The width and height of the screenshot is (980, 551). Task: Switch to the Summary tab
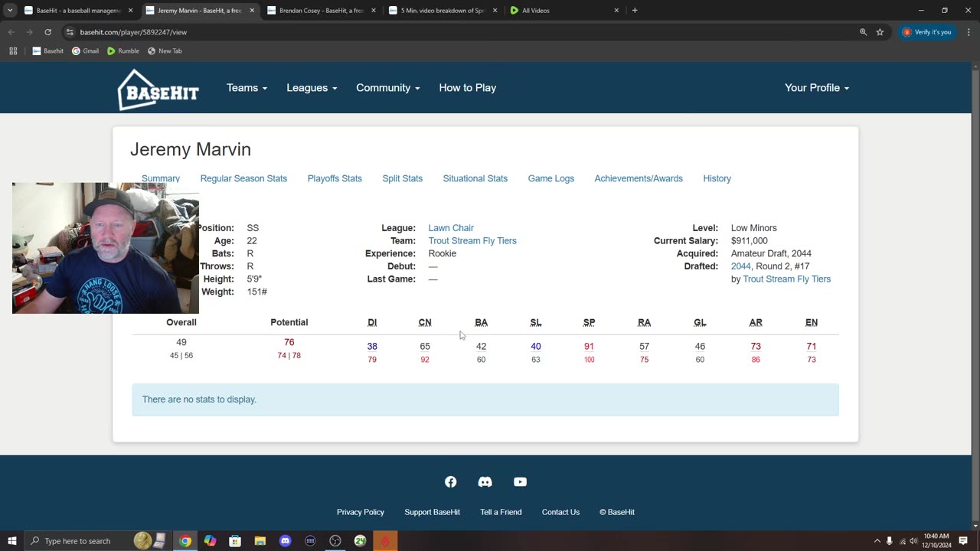point(161,178)
